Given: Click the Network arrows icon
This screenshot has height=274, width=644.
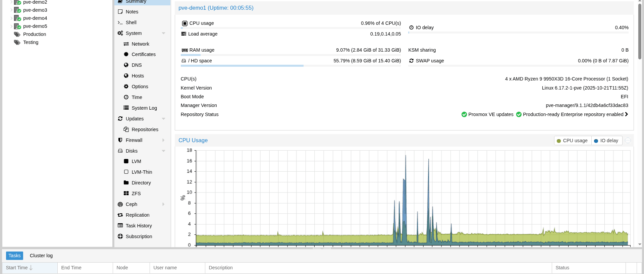Looking at the screenshot, I should click(x=126, y=44).
